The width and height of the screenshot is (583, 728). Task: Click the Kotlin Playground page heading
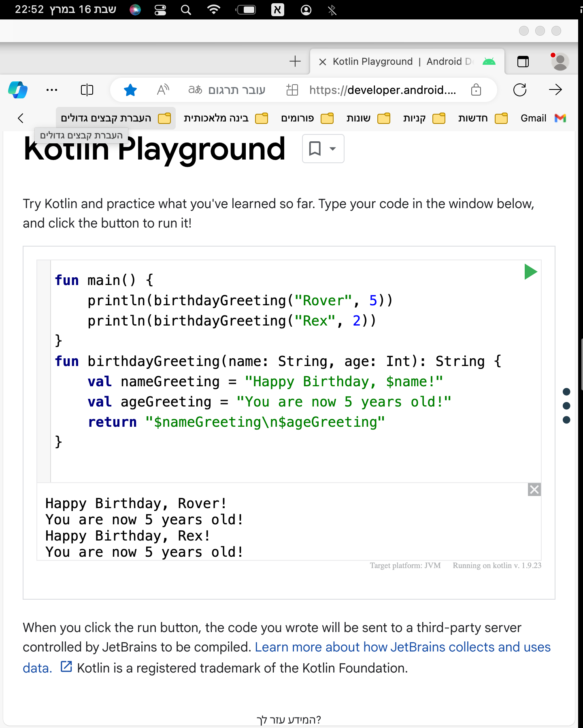click(x=154, y=149)
